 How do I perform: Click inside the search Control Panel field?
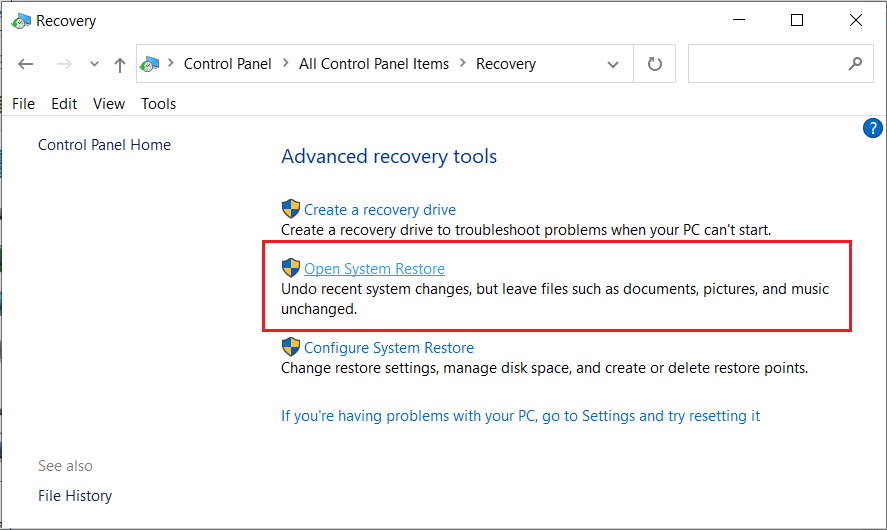765,64
